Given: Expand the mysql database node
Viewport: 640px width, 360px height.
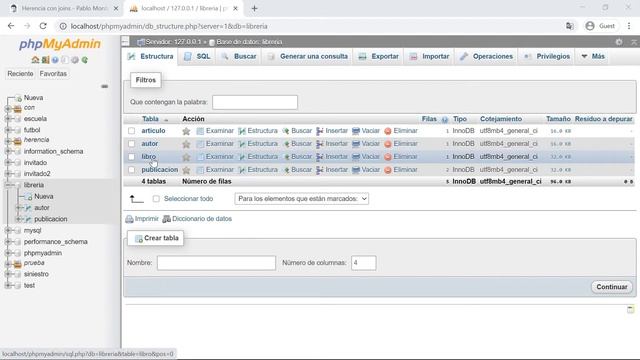Looking at the screenshot, I should pyautogui.click(x=8, y=231).
